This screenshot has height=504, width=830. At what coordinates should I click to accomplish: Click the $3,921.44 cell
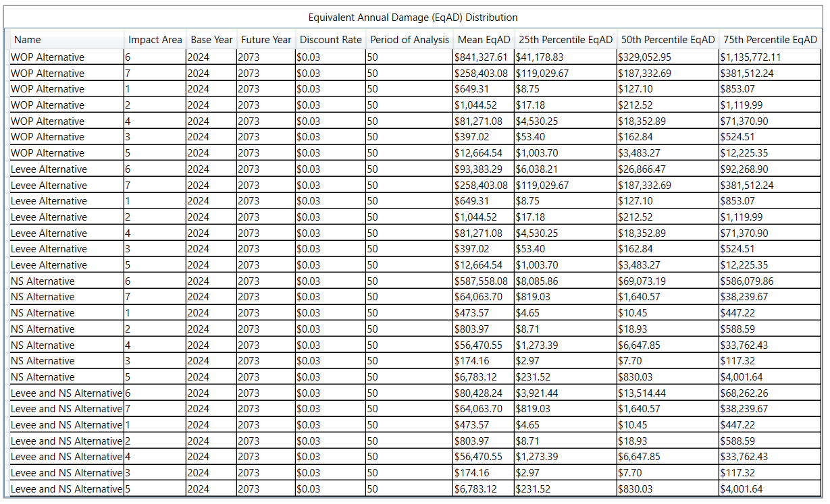tap(566, 393)
